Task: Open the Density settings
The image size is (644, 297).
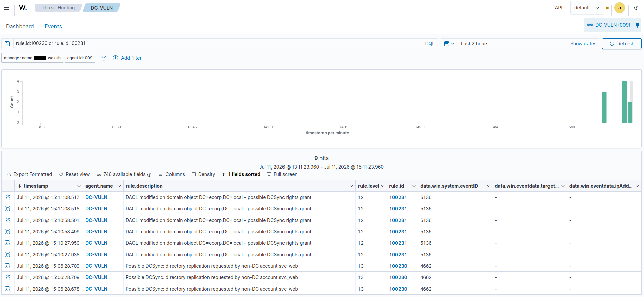Action: pos(203,174)
